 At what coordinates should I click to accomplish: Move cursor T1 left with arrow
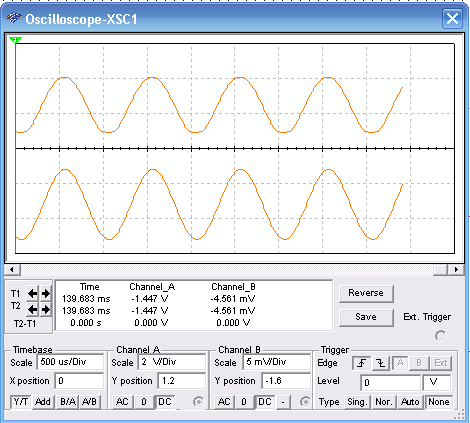(32, 294)
